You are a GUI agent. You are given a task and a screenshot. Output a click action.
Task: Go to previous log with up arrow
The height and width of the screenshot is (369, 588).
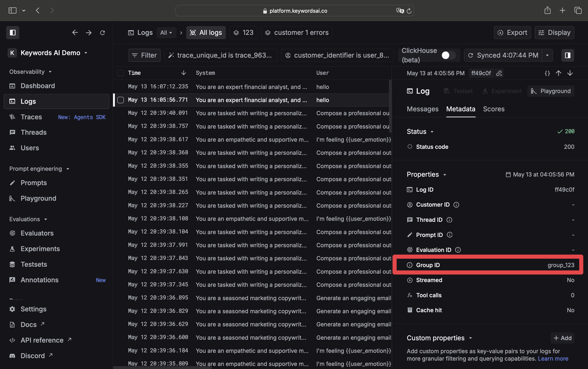point(558,73)
